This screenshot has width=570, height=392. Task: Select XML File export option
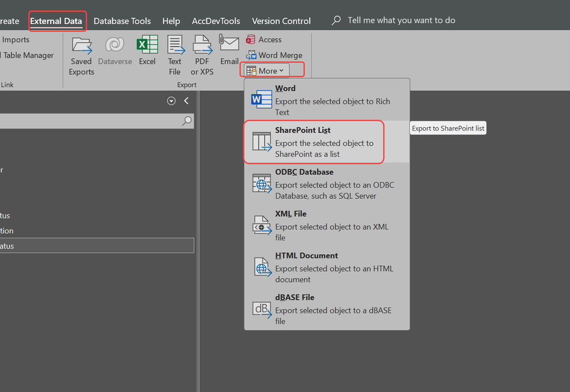pos(327,225)
